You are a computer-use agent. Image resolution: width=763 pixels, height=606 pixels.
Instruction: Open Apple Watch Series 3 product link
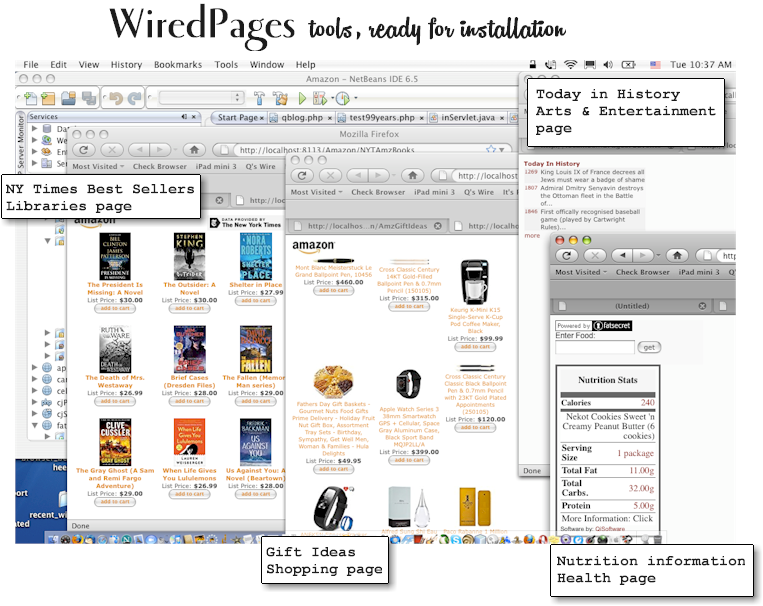(x=409, y=427)
